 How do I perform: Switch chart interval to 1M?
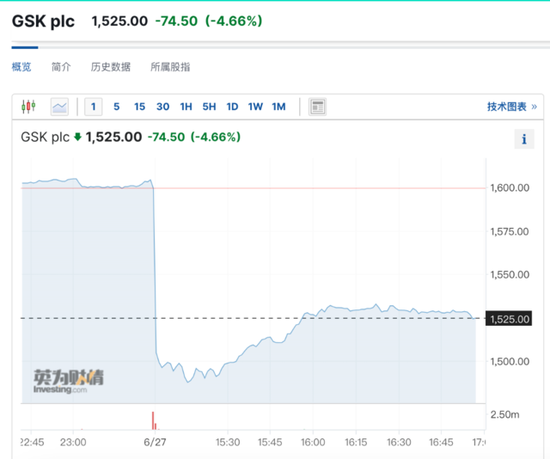[x=279, y=107]
